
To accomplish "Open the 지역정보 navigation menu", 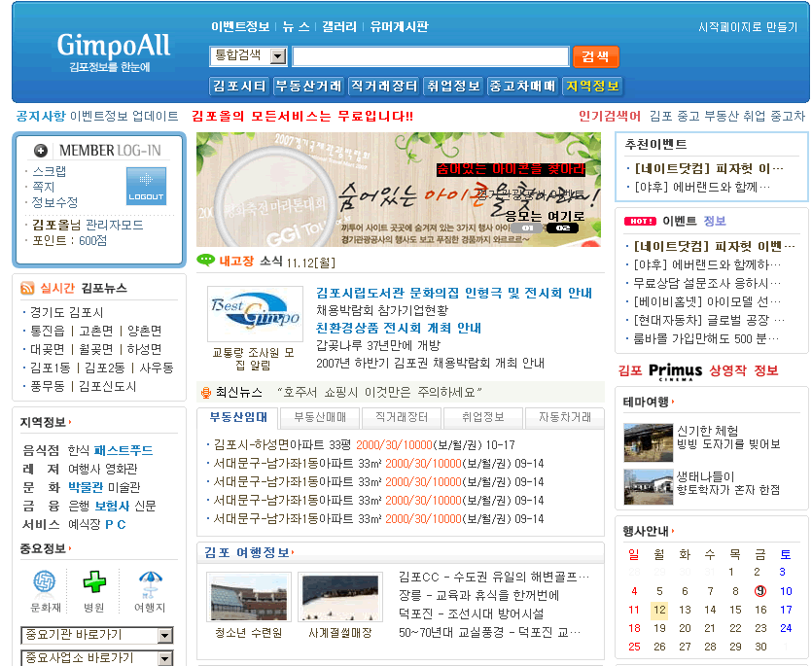I will [592, 86].
